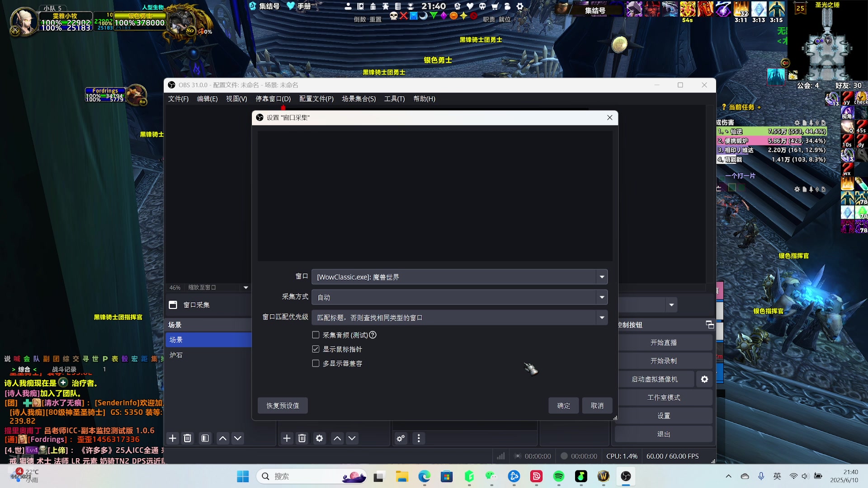Open advanced audio properties gears icon
Viewport: 868px width, 488px height.
[401, 438]
